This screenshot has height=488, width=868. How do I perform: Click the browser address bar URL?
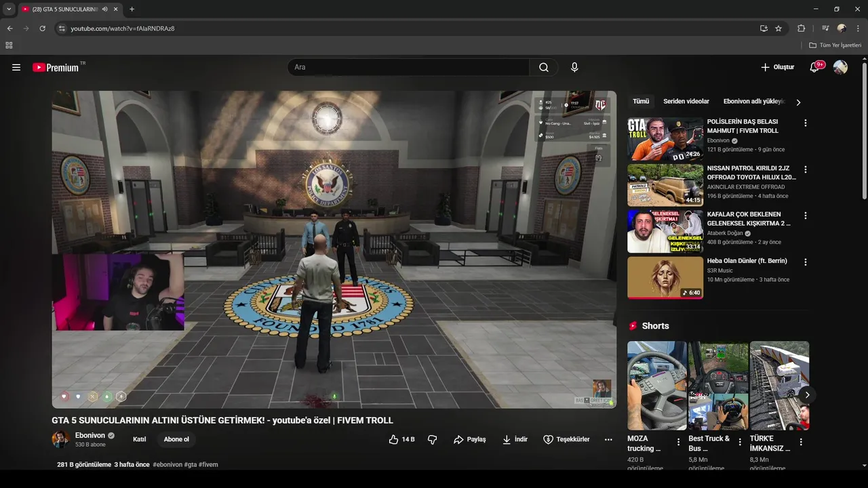click(x=123, y=28)
